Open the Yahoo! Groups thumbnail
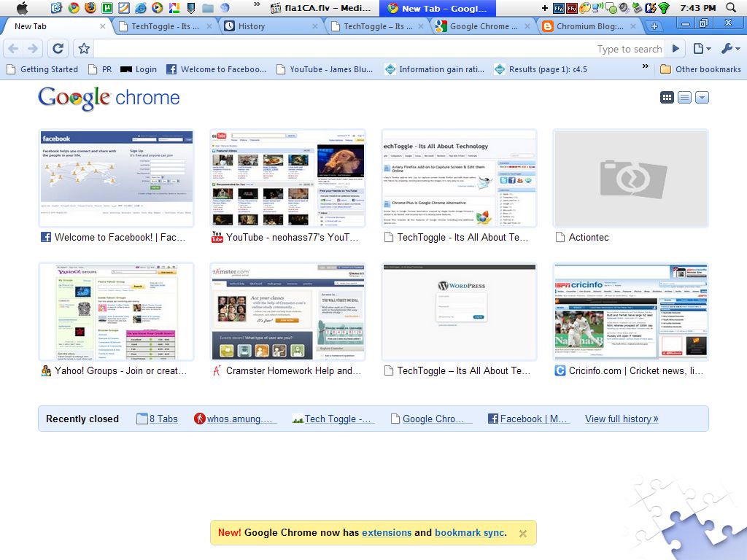Screen dimensions: 747x560 coord(117,311)
